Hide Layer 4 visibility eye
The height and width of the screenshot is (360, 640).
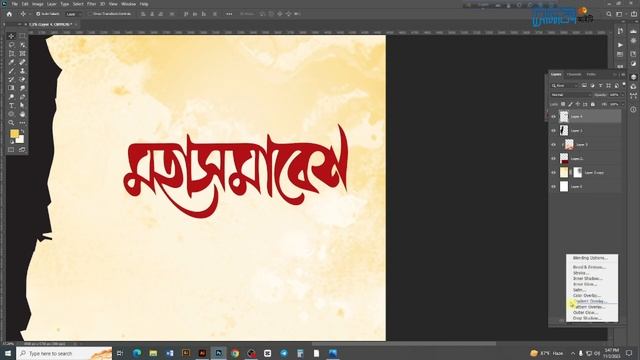pyautogui.click(x=553, y=117)
